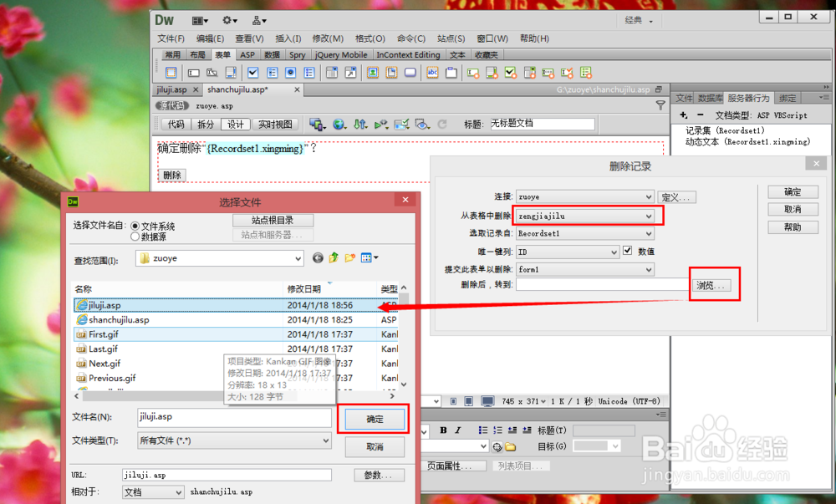Select shanchujilu.asp in file list
836x504 pixels.
coord(236,319)
